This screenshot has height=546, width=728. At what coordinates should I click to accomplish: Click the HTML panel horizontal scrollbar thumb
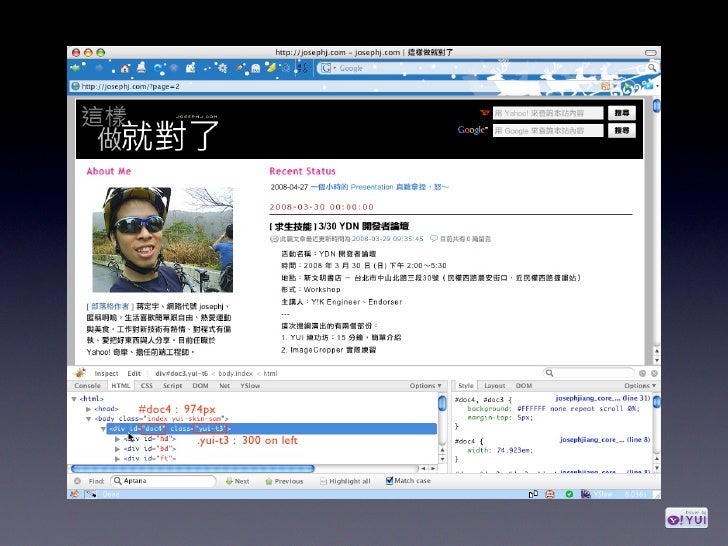[x=193, y=468]
